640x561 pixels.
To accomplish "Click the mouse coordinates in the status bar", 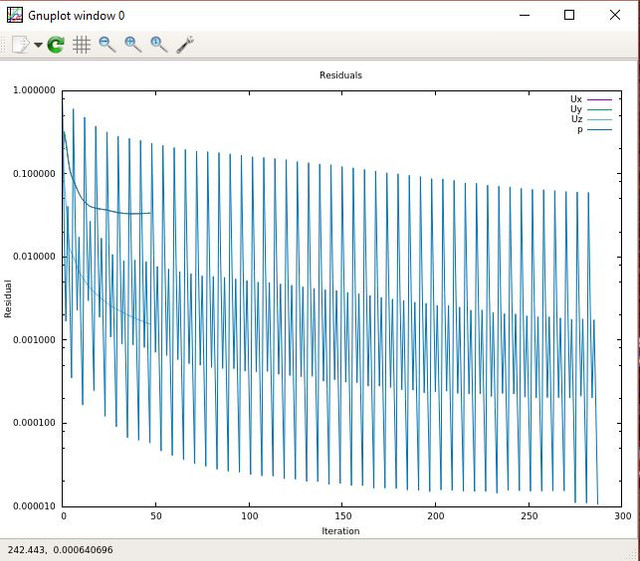I will [x=60, y=550].
